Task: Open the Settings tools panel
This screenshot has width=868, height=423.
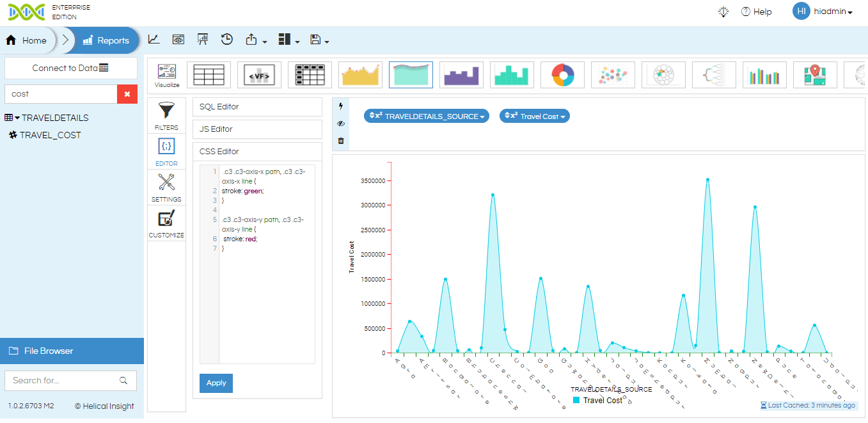Action: [x=166, y=188]
